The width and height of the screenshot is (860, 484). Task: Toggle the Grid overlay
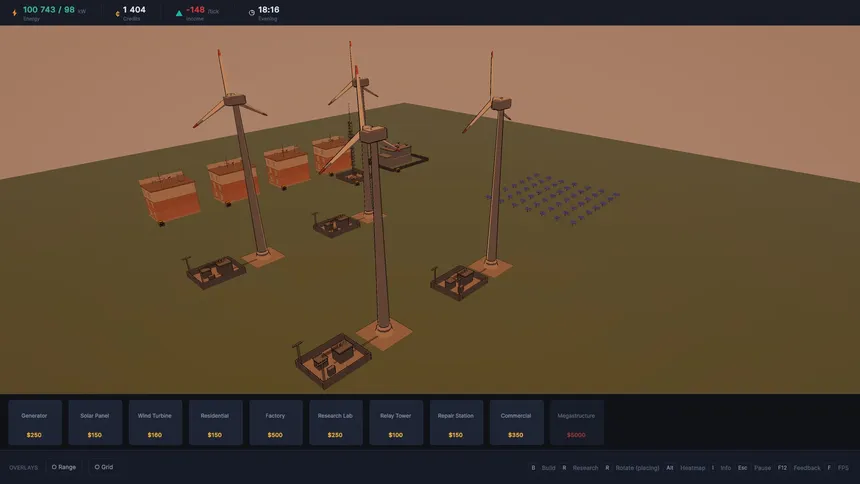(x=104, y=467)
